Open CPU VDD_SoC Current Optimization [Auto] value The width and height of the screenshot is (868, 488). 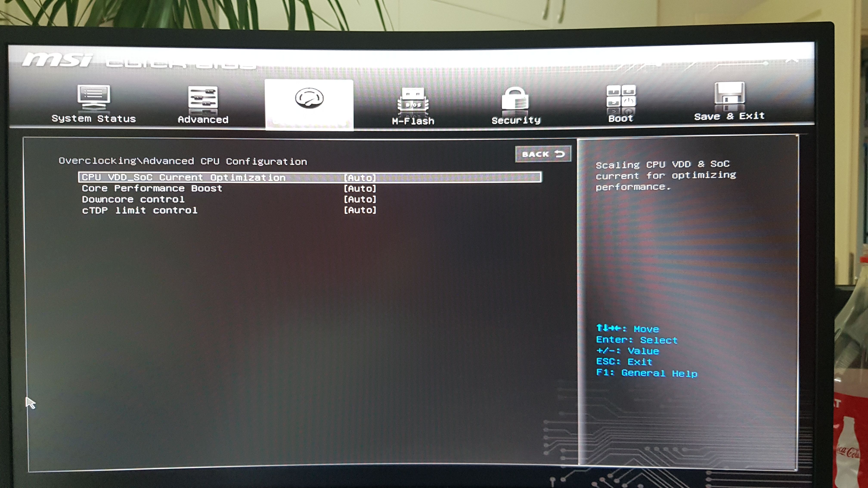360,178
